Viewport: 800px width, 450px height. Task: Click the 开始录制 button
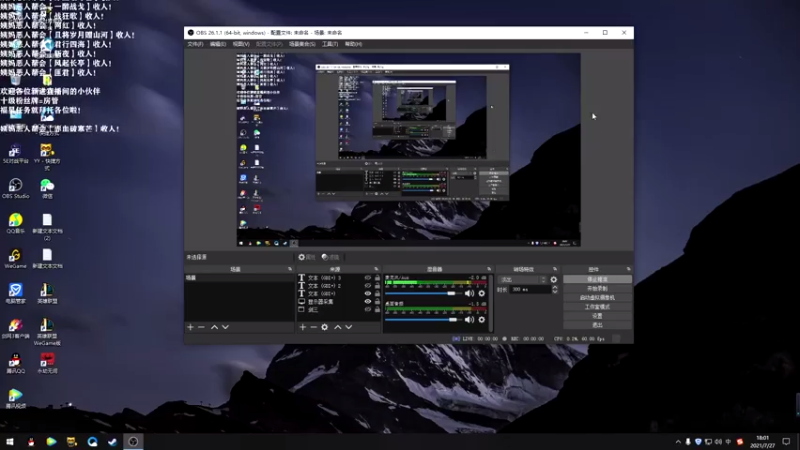(597, 289)
